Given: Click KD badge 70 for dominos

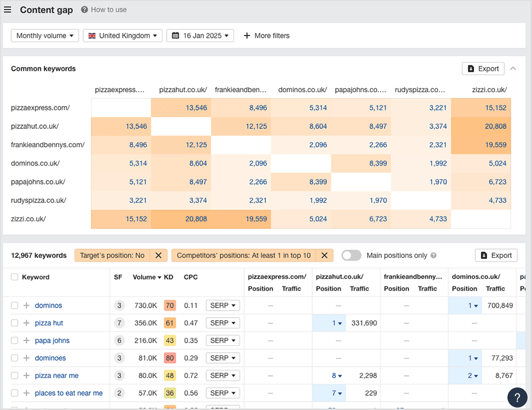Looking at the screenshot, I should (170, 305).
